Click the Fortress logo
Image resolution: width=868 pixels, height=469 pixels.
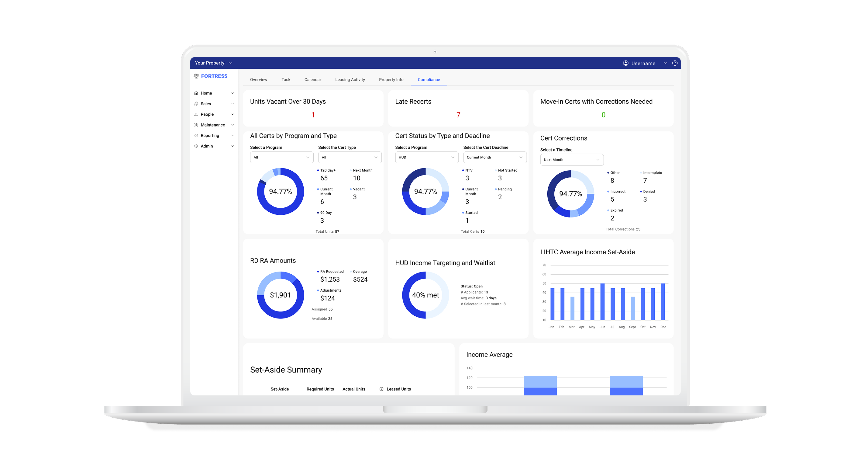211,76
